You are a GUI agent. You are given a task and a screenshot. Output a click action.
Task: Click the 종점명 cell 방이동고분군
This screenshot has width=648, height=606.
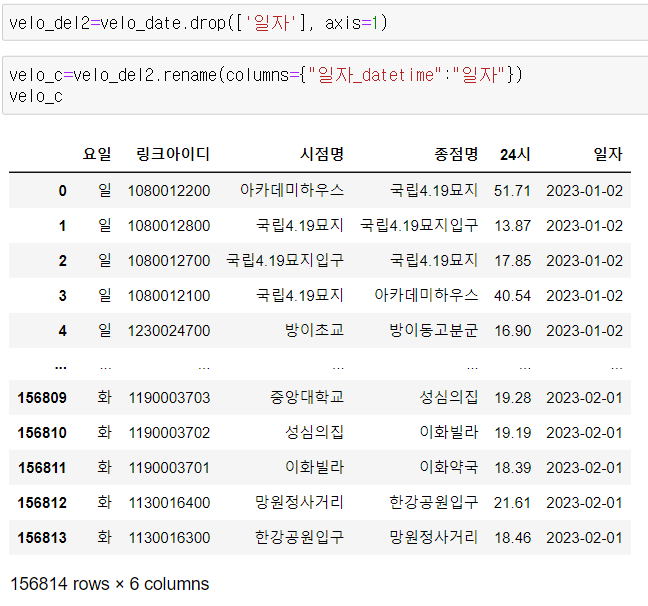pyautogui.click(x=434, y=330)
